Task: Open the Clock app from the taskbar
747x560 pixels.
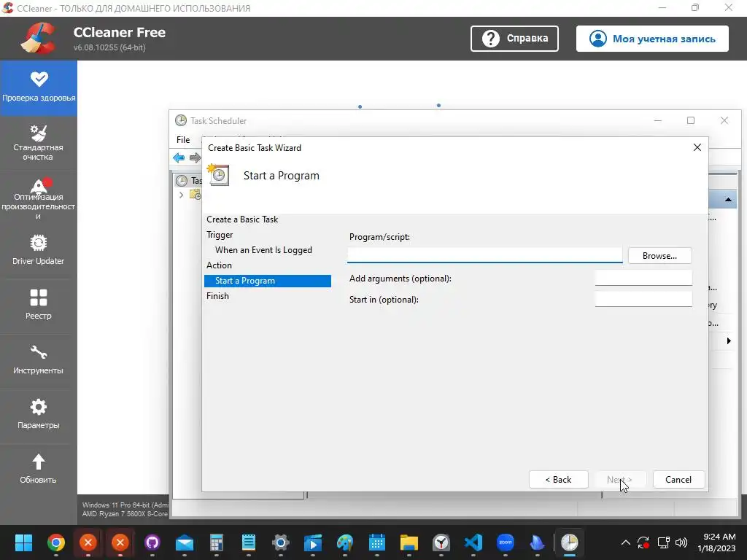Action: tap(441, 542)
